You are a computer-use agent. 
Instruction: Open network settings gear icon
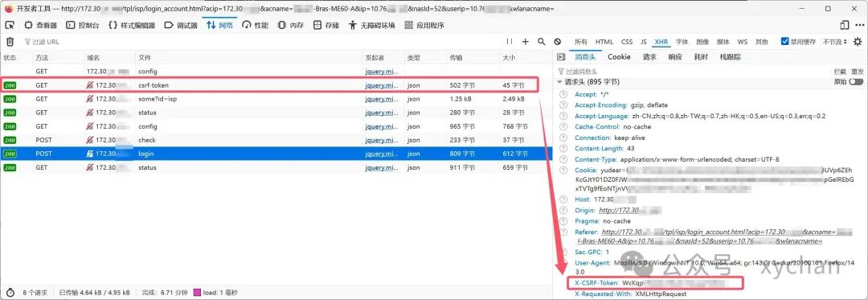tap(858, 42)
